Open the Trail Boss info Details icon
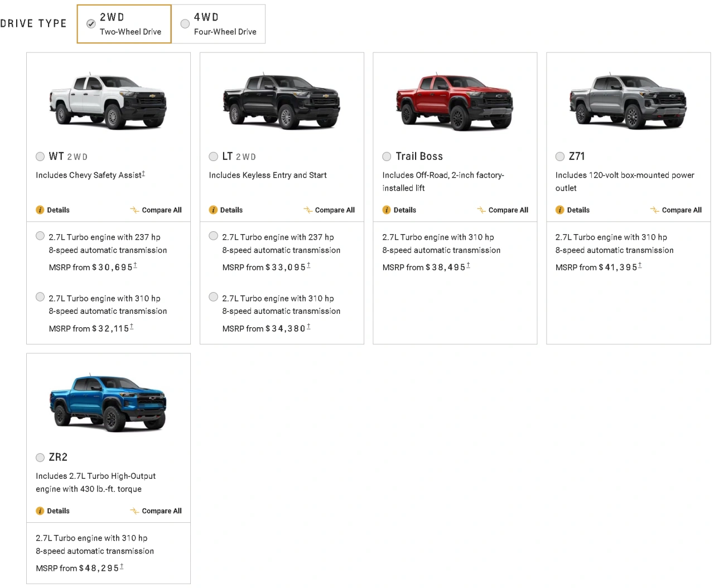 pyautogui.click(x=387, y=210)
